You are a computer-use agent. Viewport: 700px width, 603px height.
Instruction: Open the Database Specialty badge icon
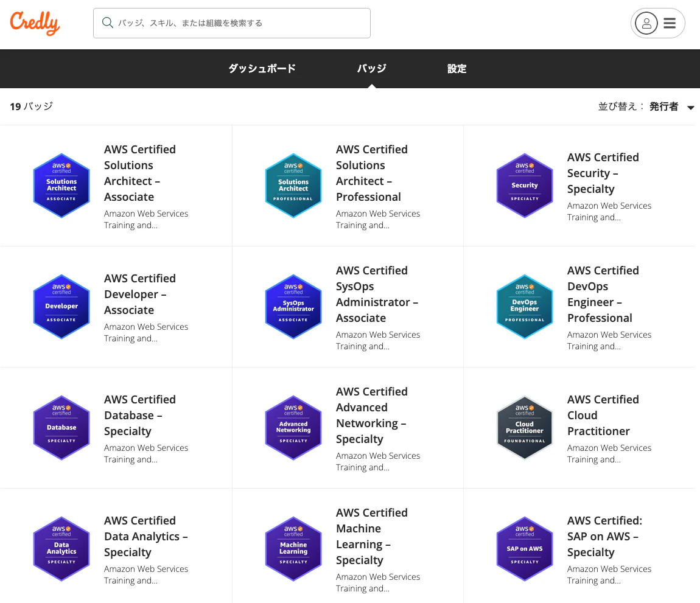[x=61, y=428]
